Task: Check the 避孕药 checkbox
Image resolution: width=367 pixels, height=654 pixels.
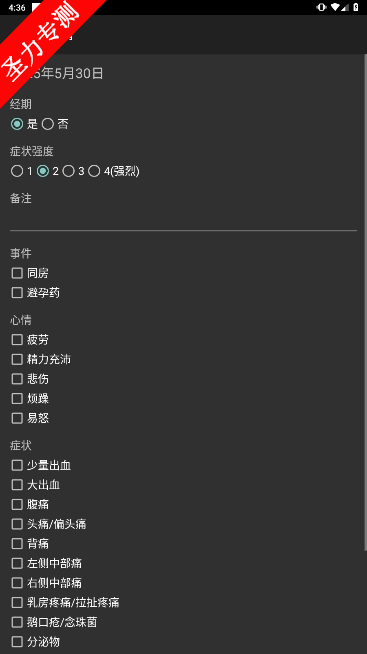Action: (x=35, y=293)
